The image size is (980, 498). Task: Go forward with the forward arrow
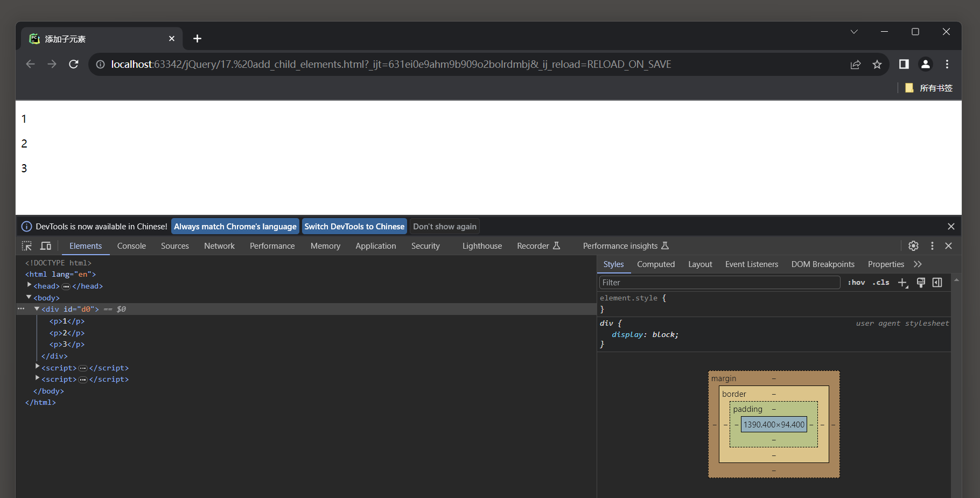point(52,64)
